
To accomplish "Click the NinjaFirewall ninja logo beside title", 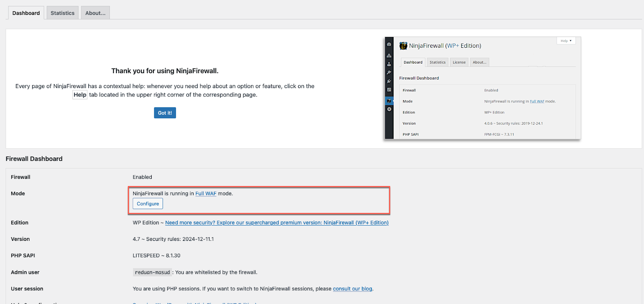I will tap(403, 46).
